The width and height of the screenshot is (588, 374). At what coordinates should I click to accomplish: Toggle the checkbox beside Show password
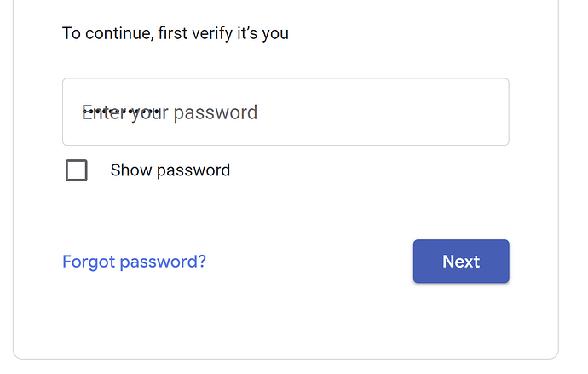point(77,170)
